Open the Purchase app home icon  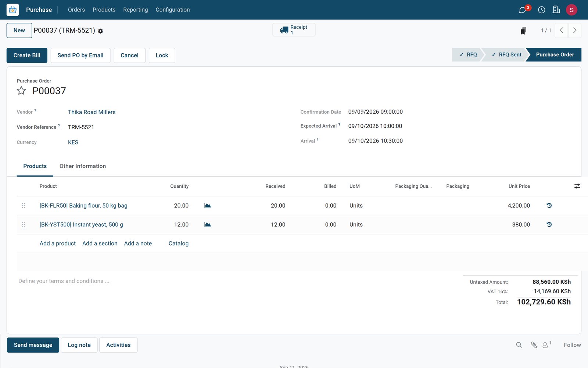[12, 10]
